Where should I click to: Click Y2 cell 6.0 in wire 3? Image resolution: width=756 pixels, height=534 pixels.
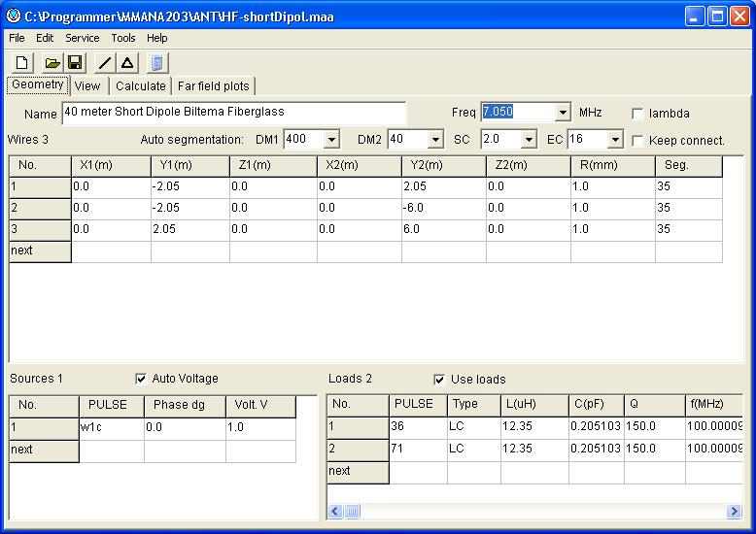(444, 230)
